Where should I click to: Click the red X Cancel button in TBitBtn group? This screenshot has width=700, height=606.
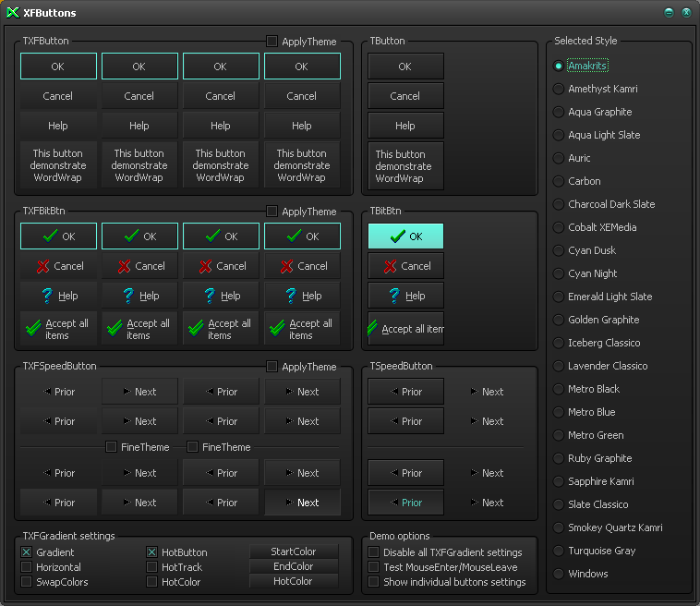(405, 266)
